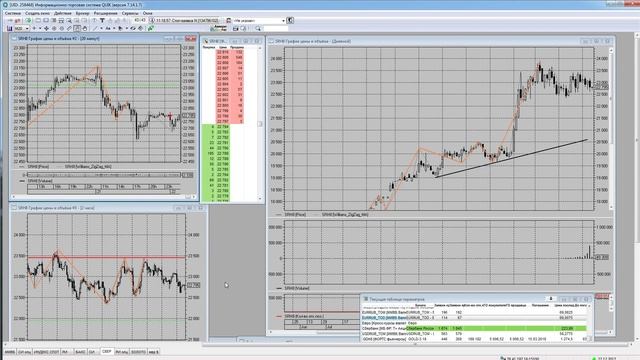This screenshot has height=360, width=640.
Task: Click the red disconnect icon in the top toolbar
Action: tap(18, 20)
